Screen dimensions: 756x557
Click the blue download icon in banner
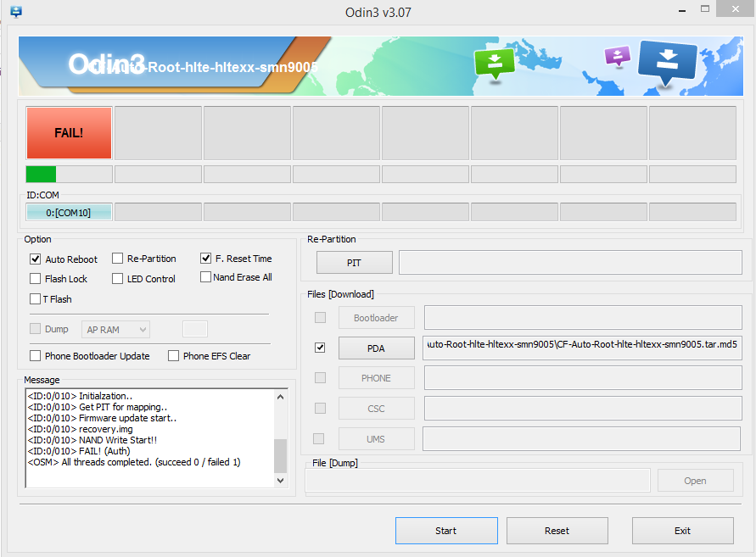(668, 62)
